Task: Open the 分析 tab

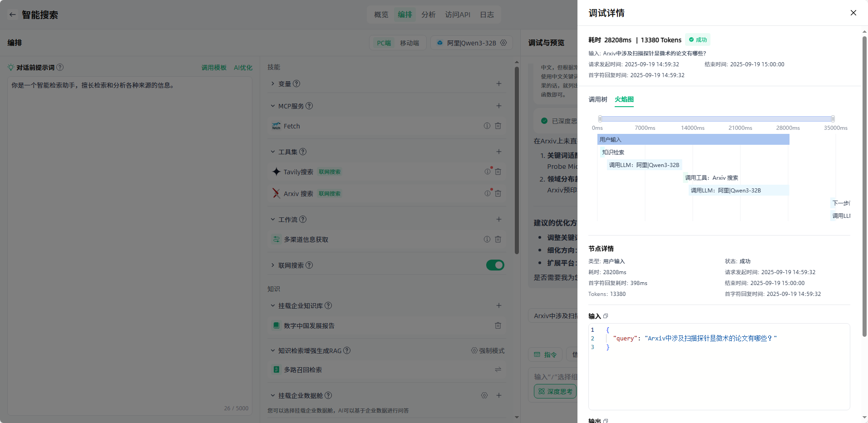Action: 428,15
